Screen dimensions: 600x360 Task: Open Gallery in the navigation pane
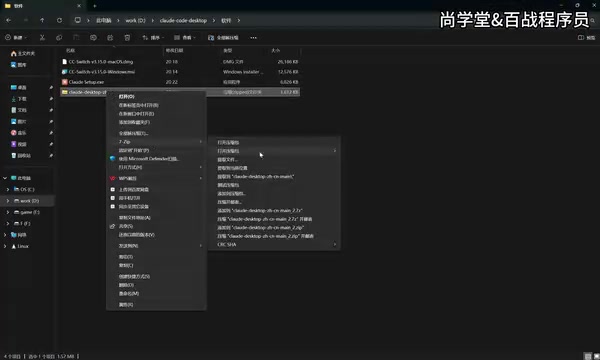[x=18, y=65]
